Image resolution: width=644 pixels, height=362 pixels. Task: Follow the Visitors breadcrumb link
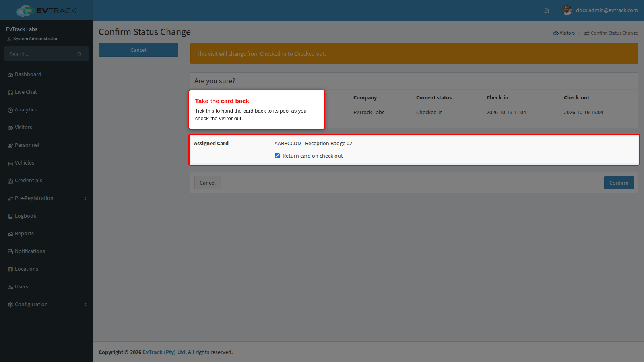(x=563, y=33)
